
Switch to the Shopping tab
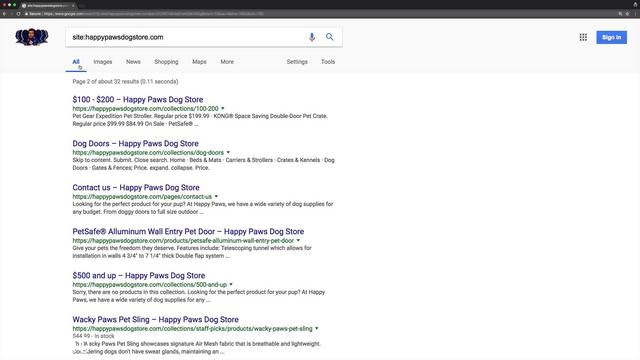166,62
